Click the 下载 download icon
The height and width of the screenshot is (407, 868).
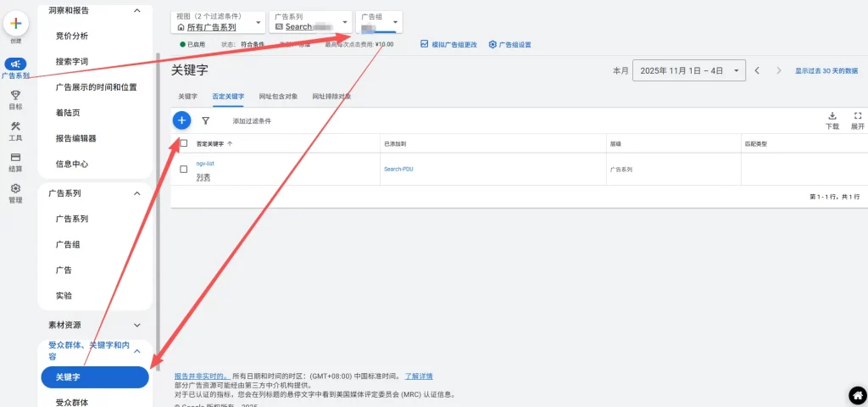click(x=832, y=115)
